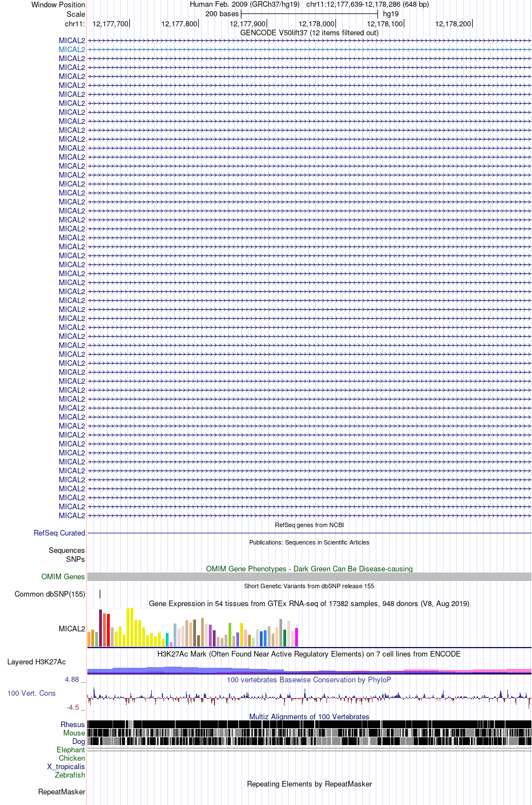Image resolution: width=532 pixels, height=805 pixels.
Task: Click the 'Dog' alignment label
Action: [x=78, y=741]
